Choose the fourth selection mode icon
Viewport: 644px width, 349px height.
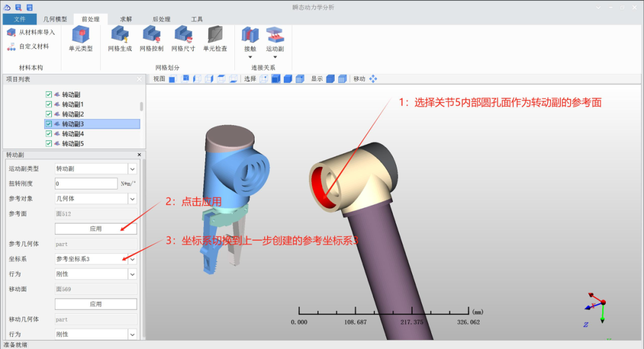tap(300, 79)
